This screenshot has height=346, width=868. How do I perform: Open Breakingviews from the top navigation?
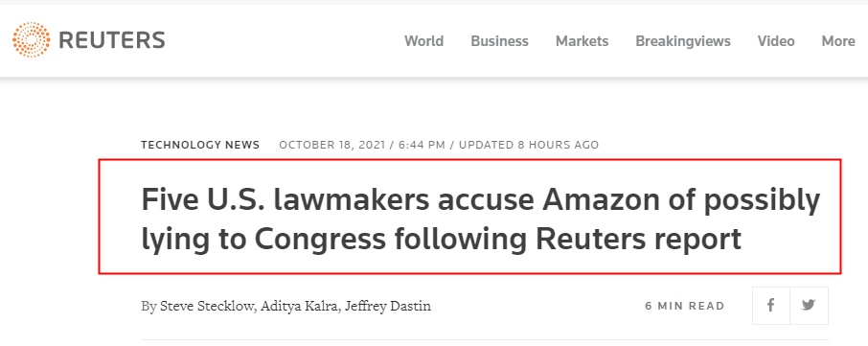click(682, 41)
